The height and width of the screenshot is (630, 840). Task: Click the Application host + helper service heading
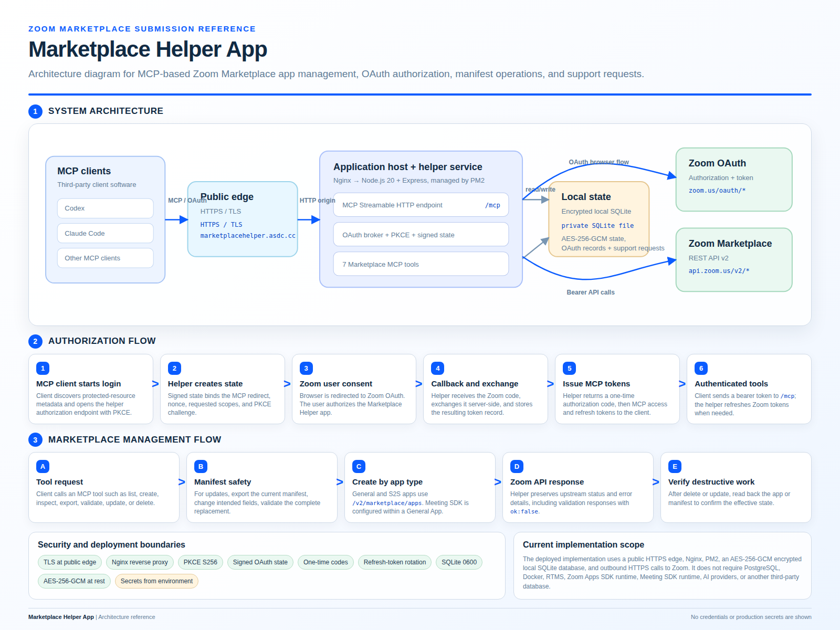pyautogui.click(x=408, y=167)
